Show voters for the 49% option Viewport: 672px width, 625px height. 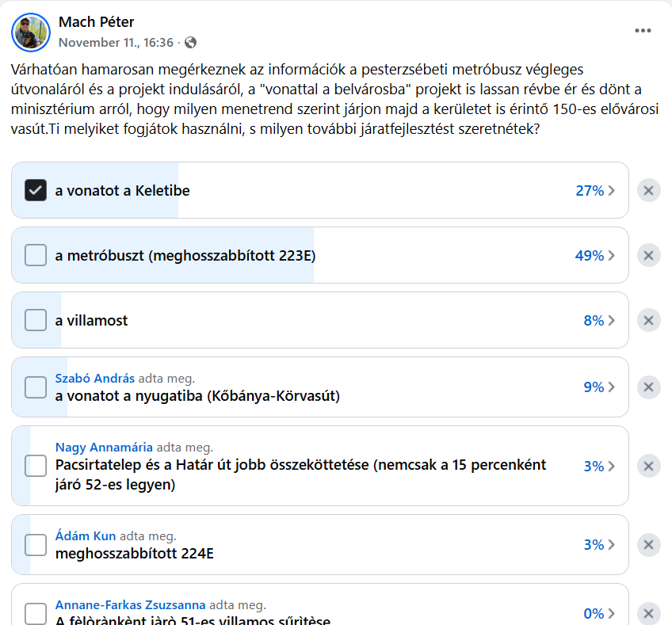595,255
